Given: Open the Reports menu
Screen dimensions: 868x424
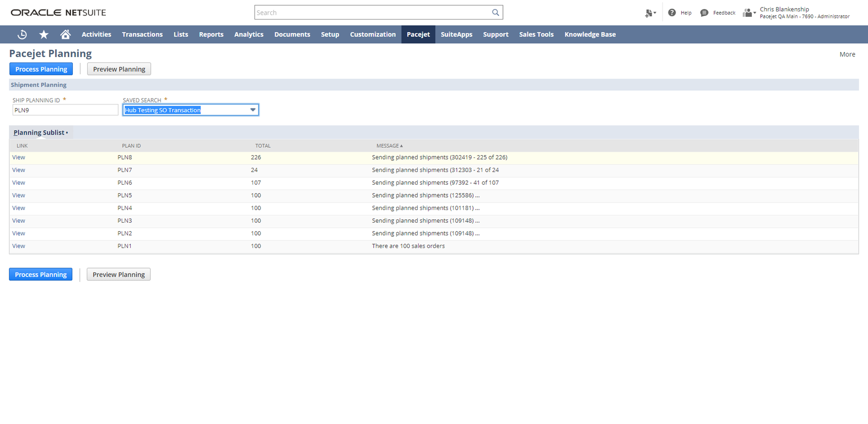Looking at the screenshot, I should [x=211, y=34].
